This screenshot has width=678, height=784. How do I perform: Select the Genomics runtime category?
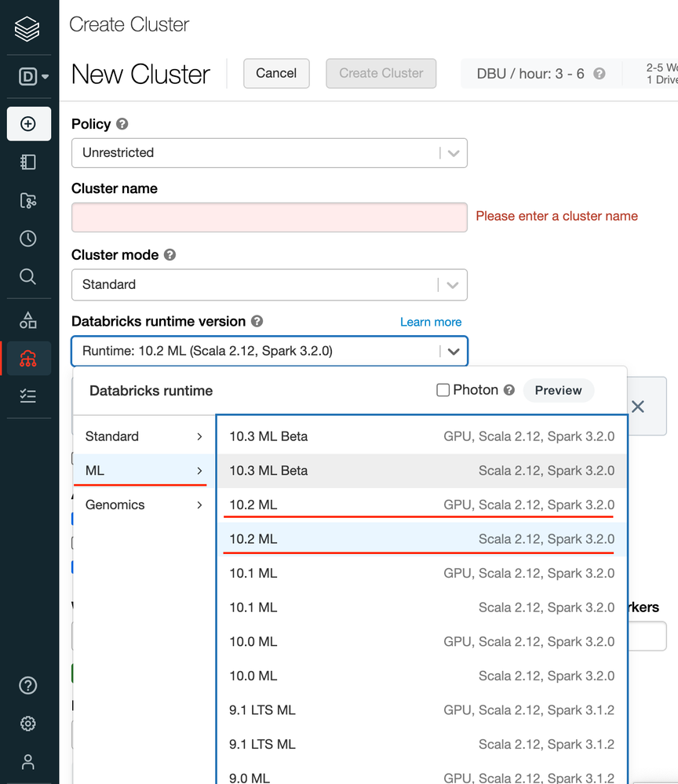(x=144, y=505)
